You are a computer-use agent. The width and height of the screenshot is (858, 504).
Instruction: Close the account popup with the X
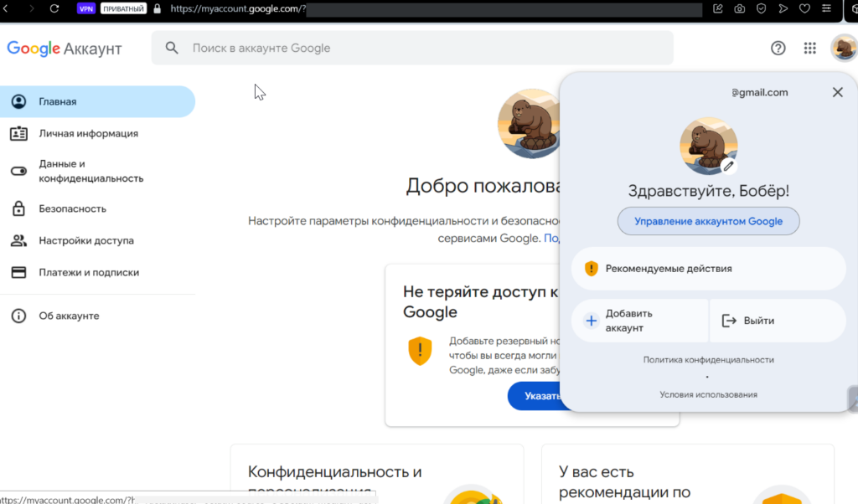[838, 92]
